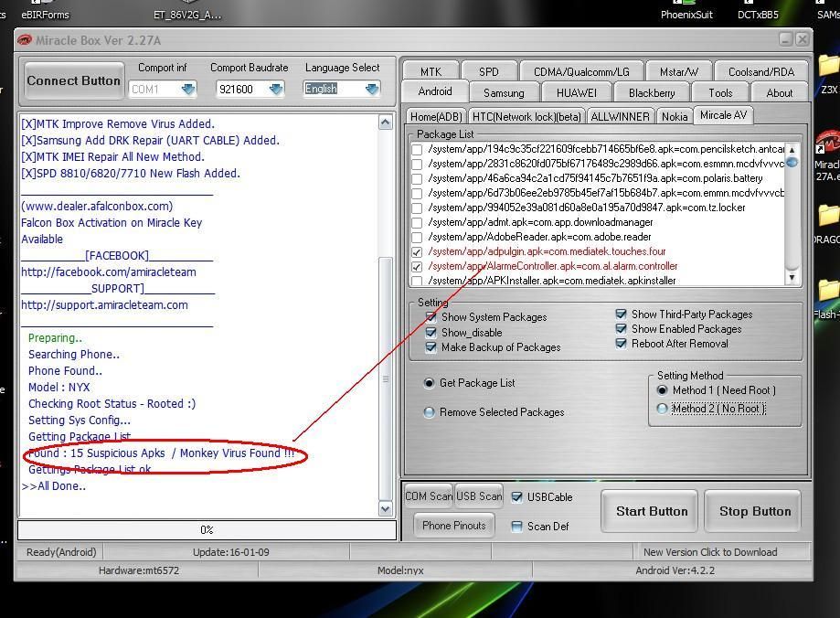
Task: Open the Language Select dropdown
Action: coord(371,90)
